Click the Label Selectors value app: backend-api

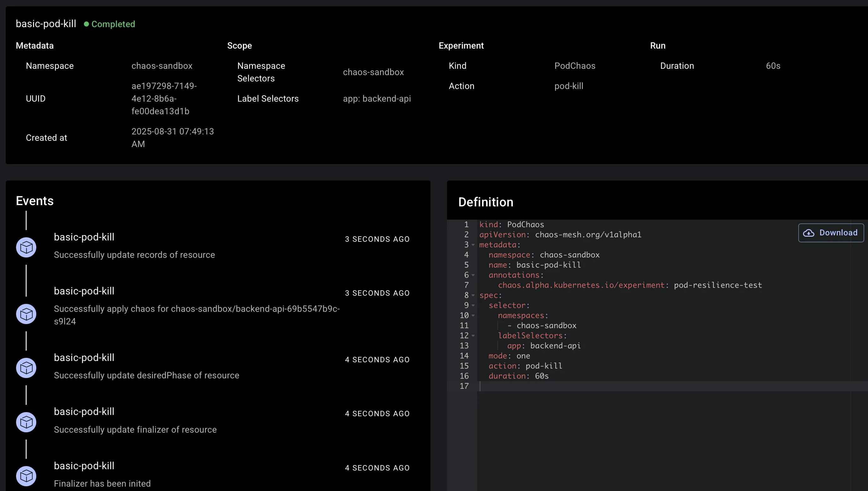[x=377, y=98]
